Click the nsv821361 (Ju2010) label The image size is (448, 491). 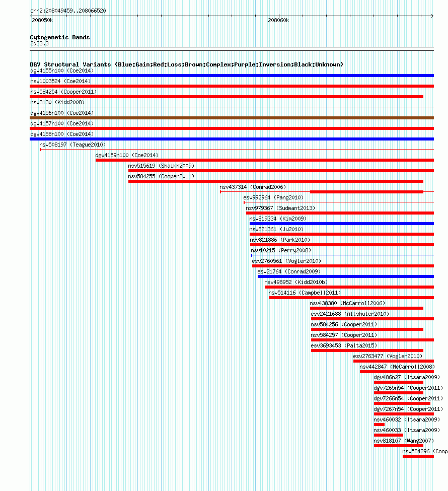point(276,230)
